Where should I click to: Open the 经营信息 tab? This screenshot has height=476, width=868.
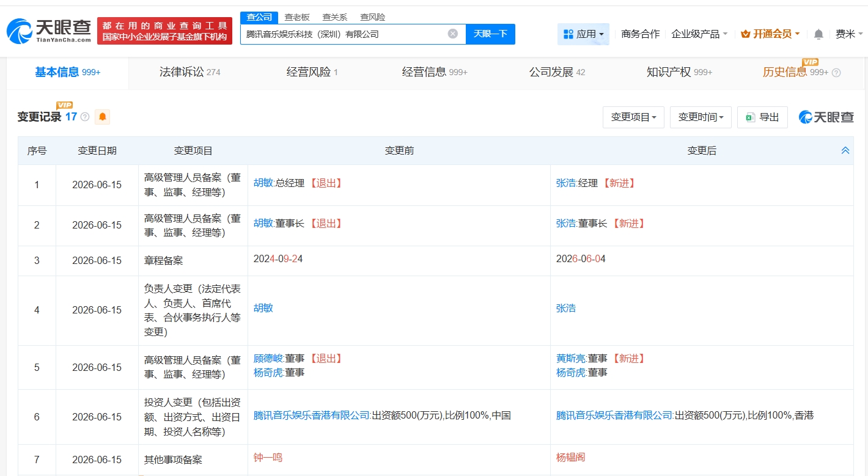coord(435,73)
